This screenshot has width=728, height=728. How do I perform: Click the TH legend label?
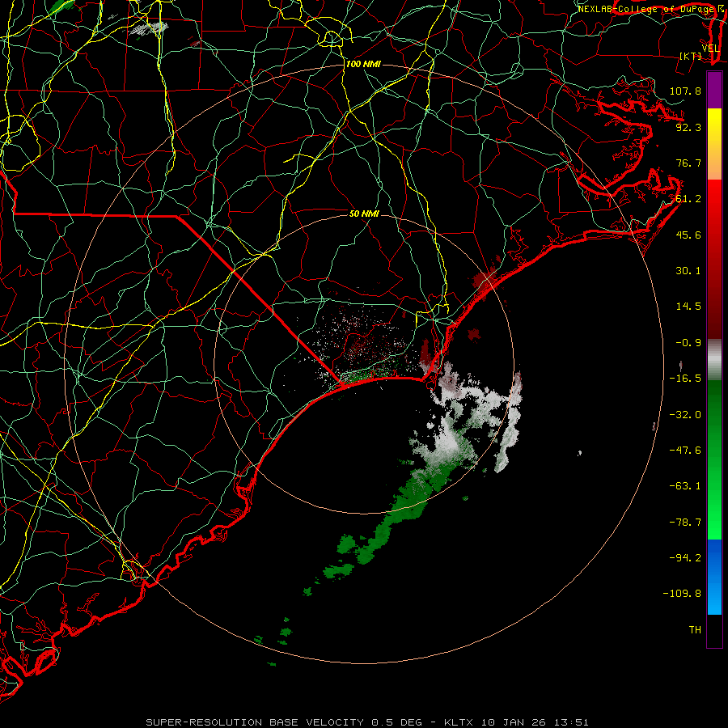click(695, 630)
